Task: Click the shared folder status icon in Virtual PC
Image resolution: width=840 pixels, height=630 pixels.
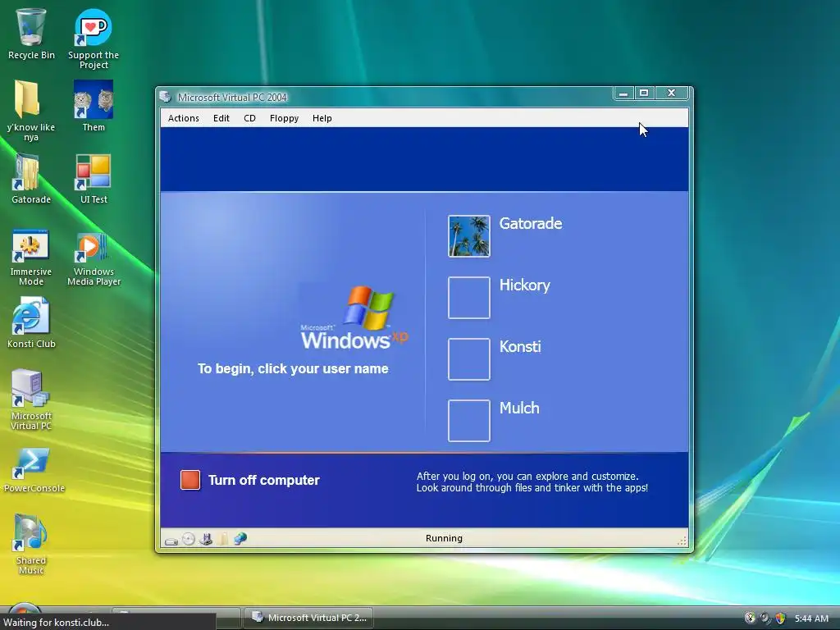Action: click(223, 539)
